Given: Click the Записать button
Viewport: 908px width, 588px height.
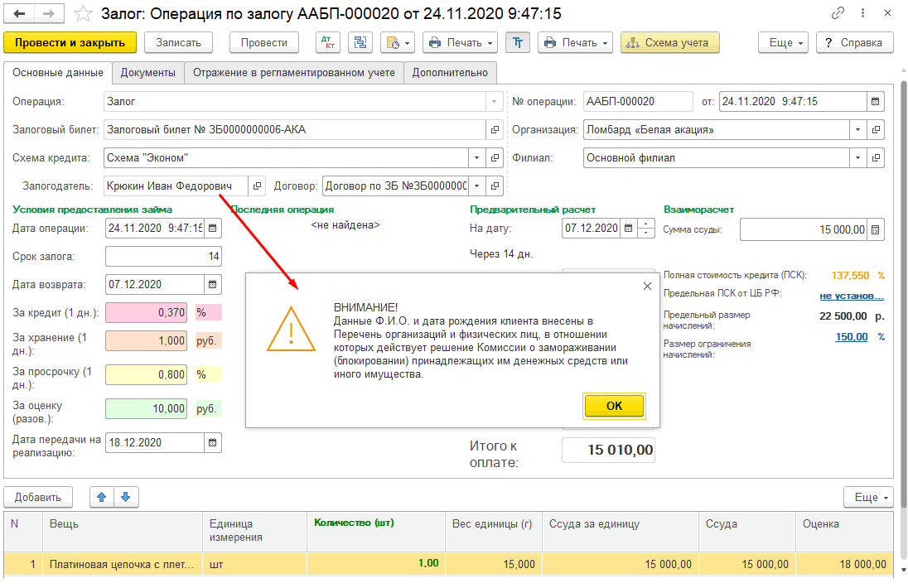Looking at the screenshot, I should [x=178, y=43].
